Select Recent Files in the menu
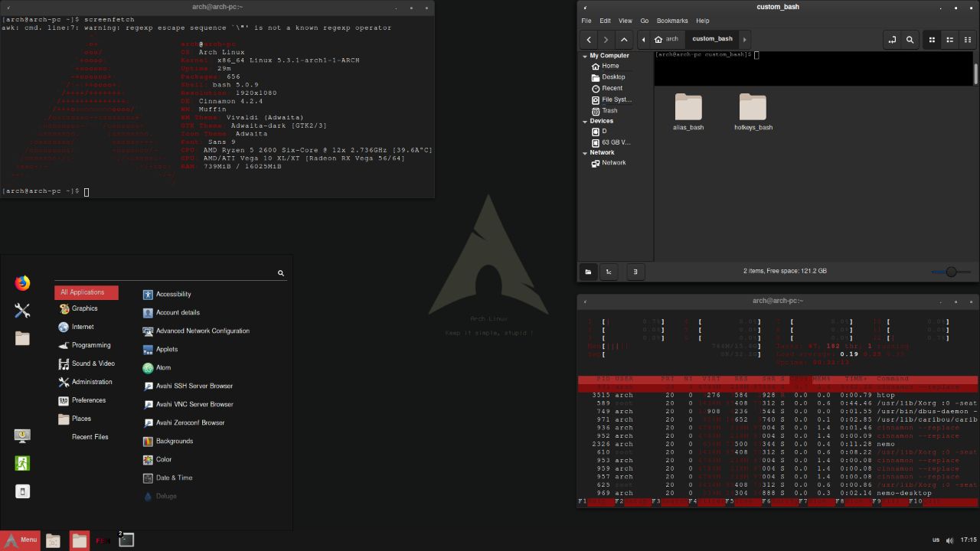 coord(90,437)
